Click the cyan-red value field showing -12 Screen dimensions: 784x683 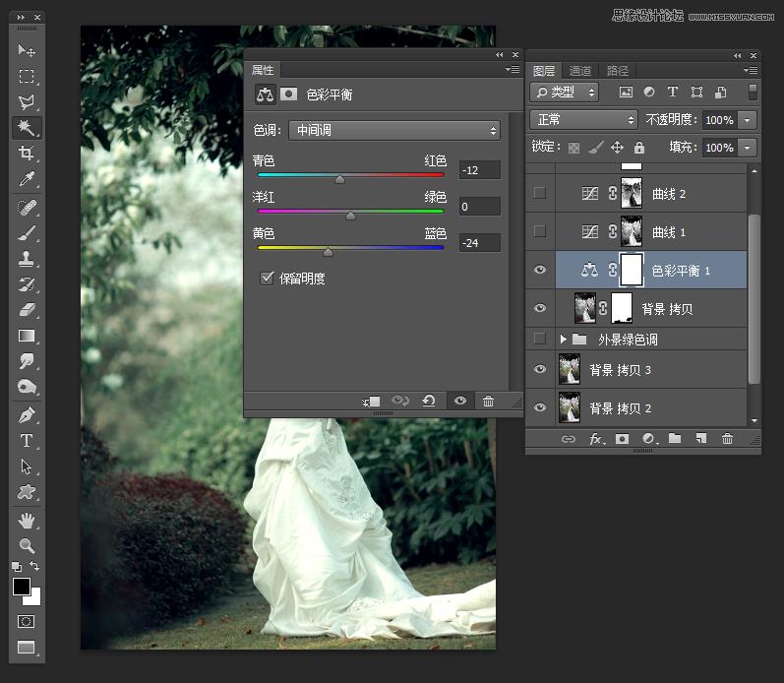[479, 170]
